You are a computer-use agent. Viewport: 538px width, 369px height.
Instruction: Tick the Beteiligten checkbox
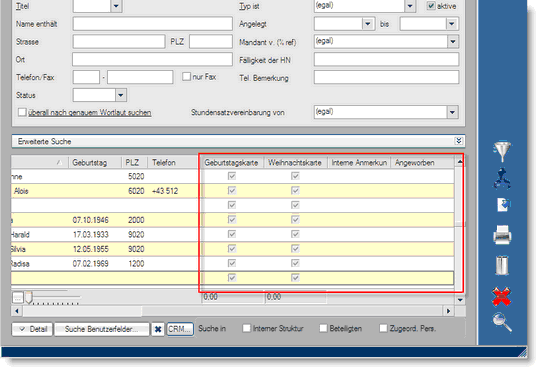pos(323,328)
